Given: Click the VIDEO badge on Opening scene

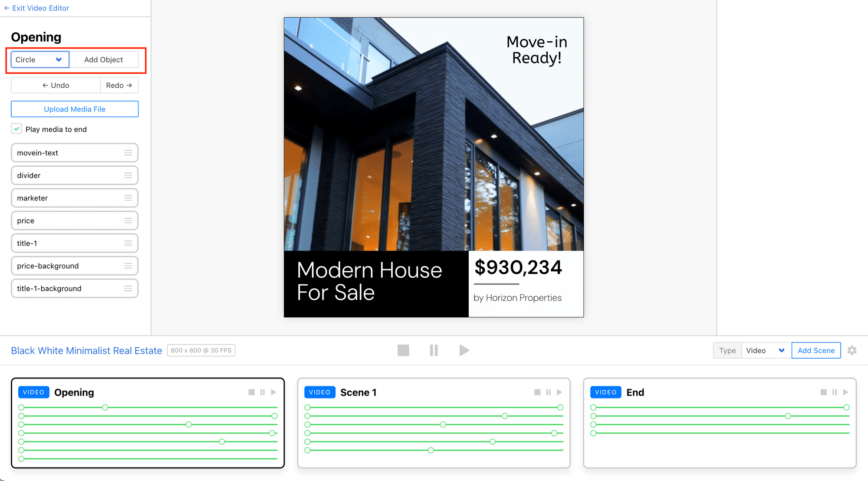Looking at the screenshot, I should 33,392.
